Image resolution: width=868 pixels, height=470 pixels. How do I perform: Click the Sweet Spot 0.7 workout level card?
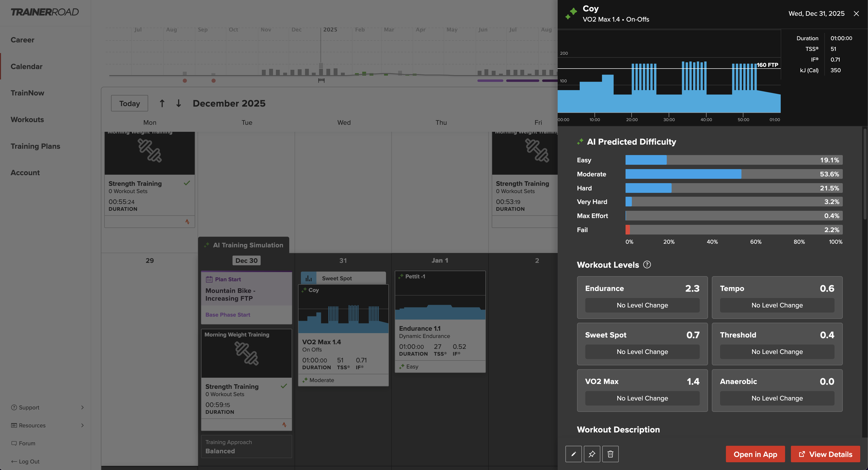642,344
